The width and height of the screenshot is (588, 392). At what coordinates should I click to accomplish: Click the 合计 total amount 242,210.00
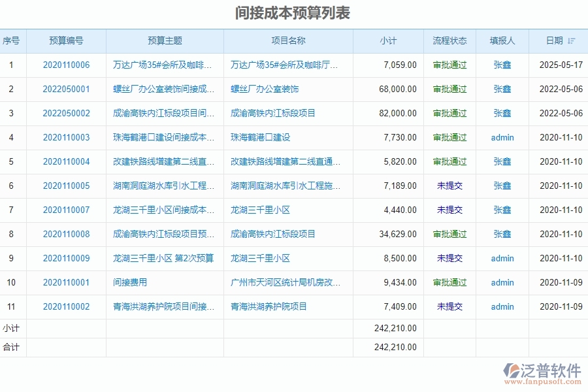[397, 348]
